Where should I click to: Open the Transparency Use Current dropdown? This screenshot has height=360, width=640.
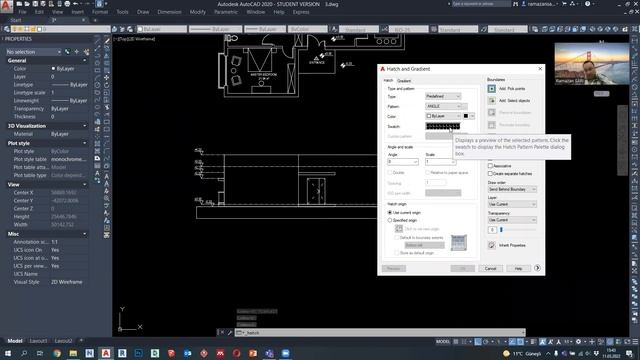pos(512,220)
